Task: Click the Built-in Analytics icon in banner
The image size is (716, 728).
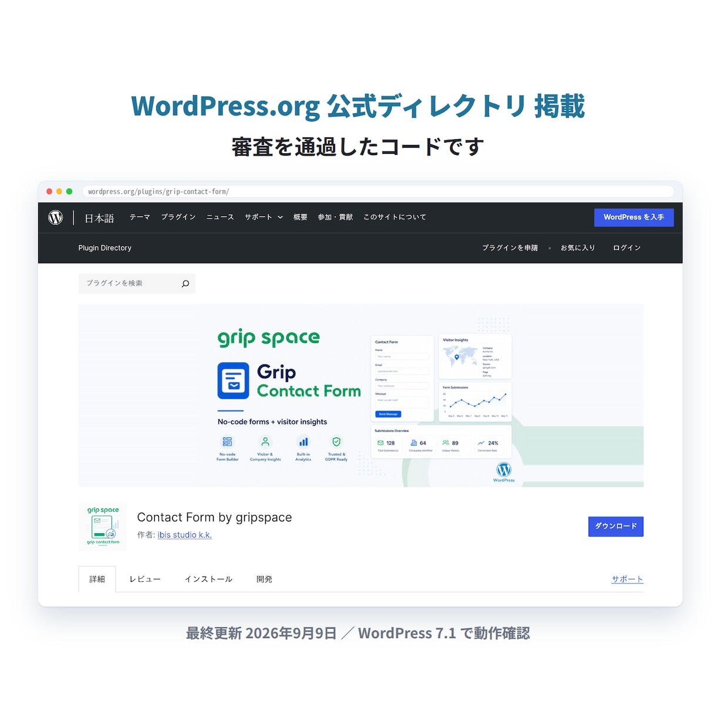Action: pyautogui.click(x=303, y=441)
